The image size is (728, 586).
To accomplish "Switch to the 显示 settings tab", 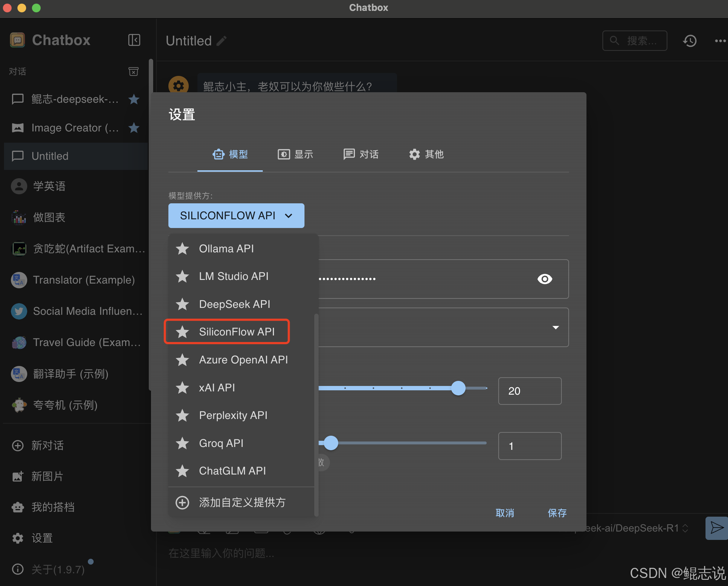I will (295, 154).
